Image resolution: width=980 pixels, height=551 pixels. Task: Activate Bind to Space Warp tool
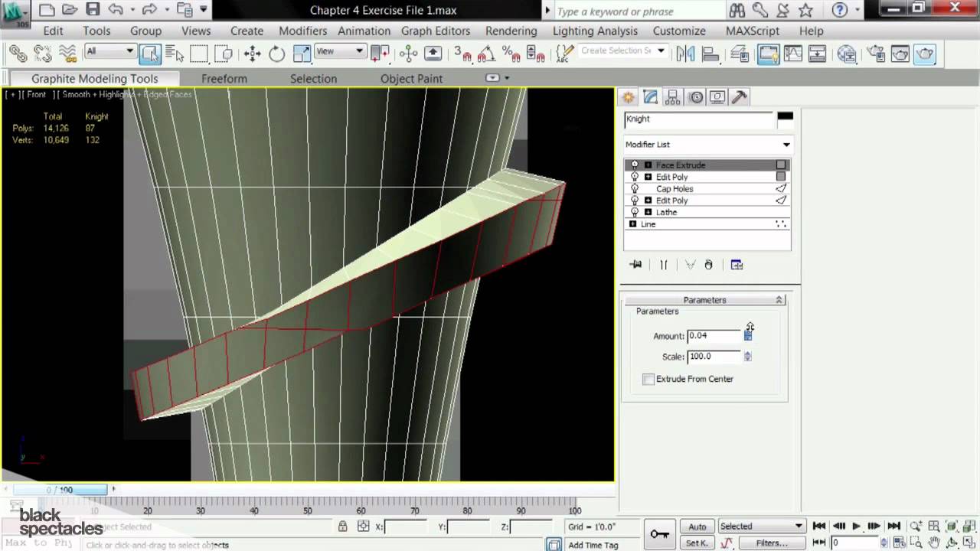tap(67, 54)
